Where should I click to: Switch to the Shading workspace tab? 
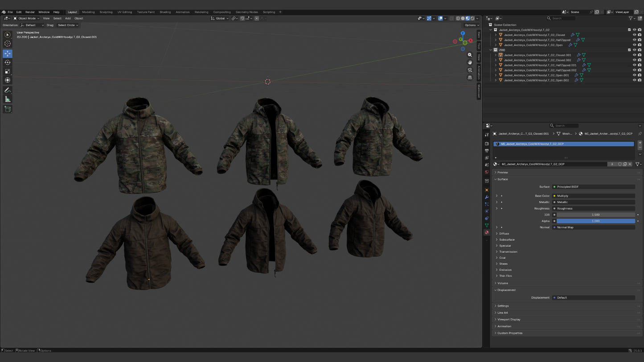pos(165,12)
